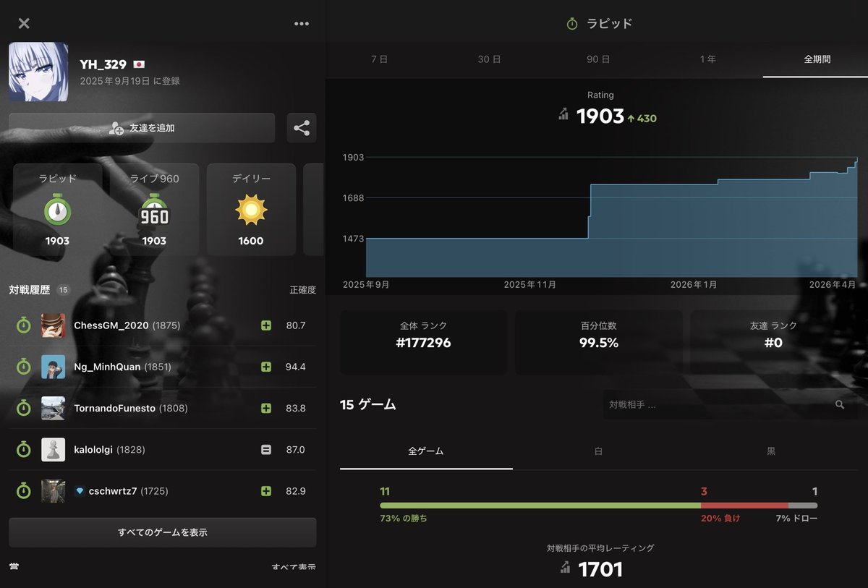This screenshot has height=588, width=868.
Task: Open the game against ChessGM_2020
Action: click(163, 325)
